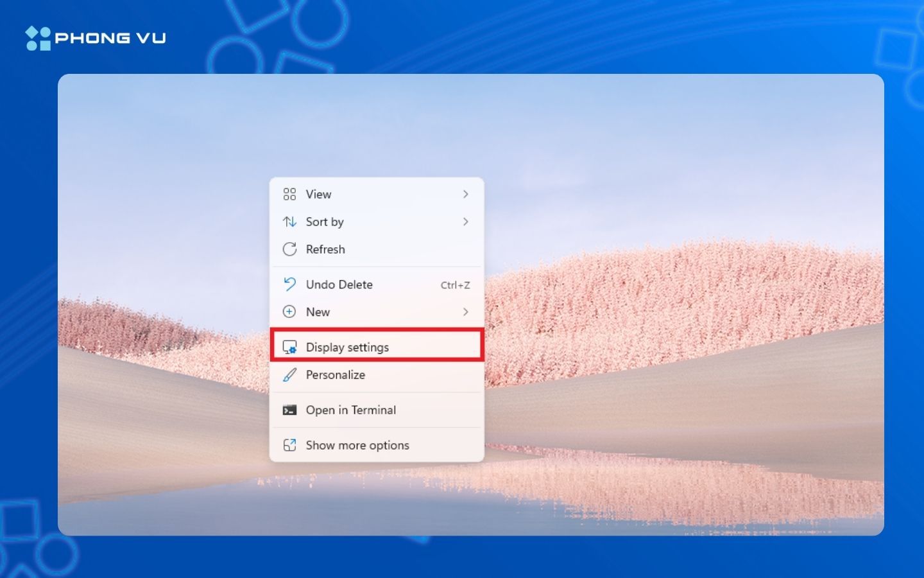
Task: Select Display settings from the menu
Action: [x=347, y=347]
